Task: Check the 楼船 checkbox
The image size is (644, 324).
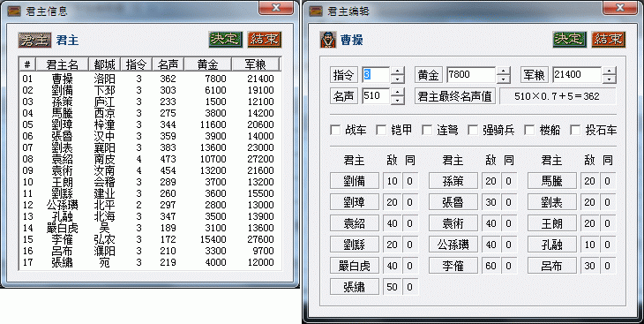Action: [x=530, y=131]
